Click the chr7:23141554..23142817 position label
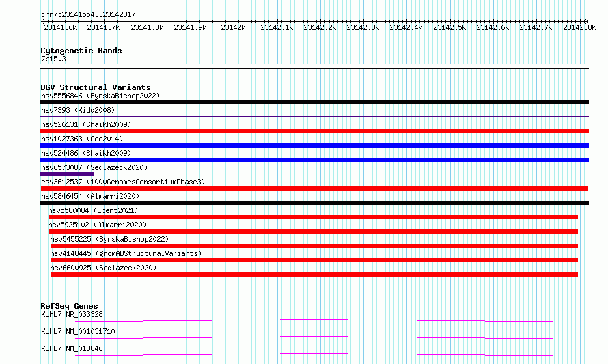The width and height of the screenshot is (608, 364). (x=88, y=15)
